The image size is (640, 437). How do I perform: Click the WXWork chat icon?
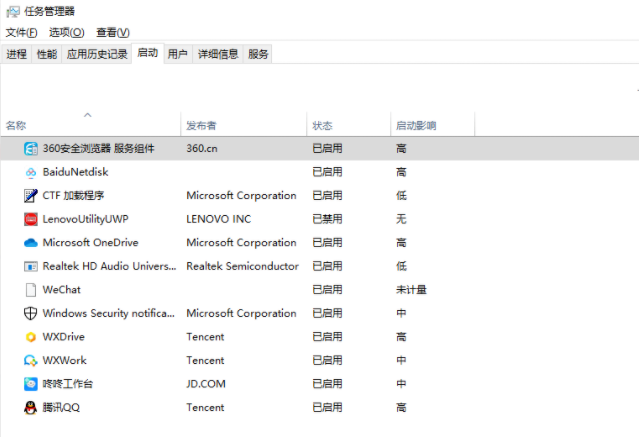point(31,361)
